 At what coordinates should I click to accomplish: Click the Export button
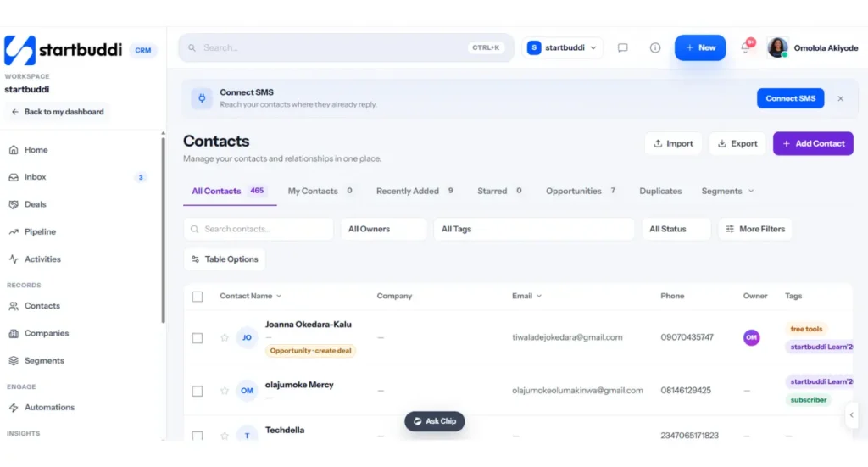point(737,144)
